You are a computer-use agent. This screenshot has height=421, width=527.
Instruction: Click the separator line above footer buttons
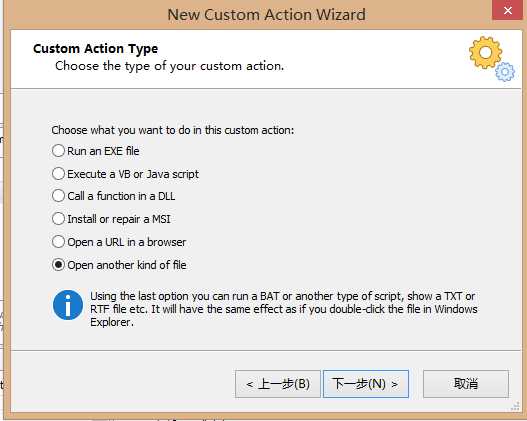point(266,350)
